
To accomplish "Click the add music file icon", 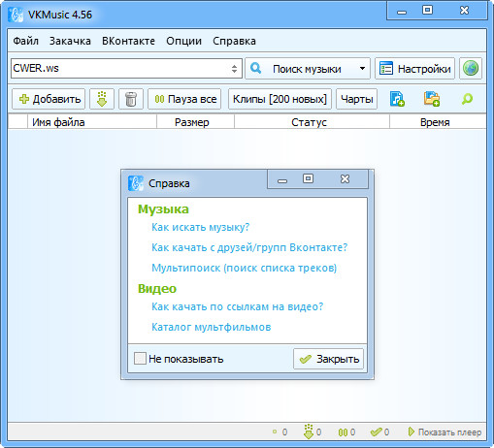I will [397, 99].
